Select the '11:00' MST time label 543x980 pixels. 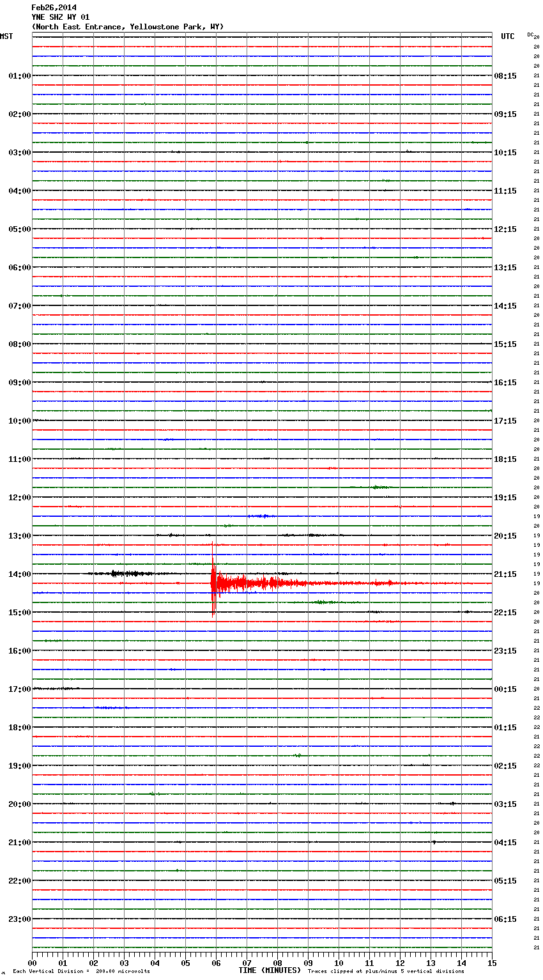(x=19, y=459)
